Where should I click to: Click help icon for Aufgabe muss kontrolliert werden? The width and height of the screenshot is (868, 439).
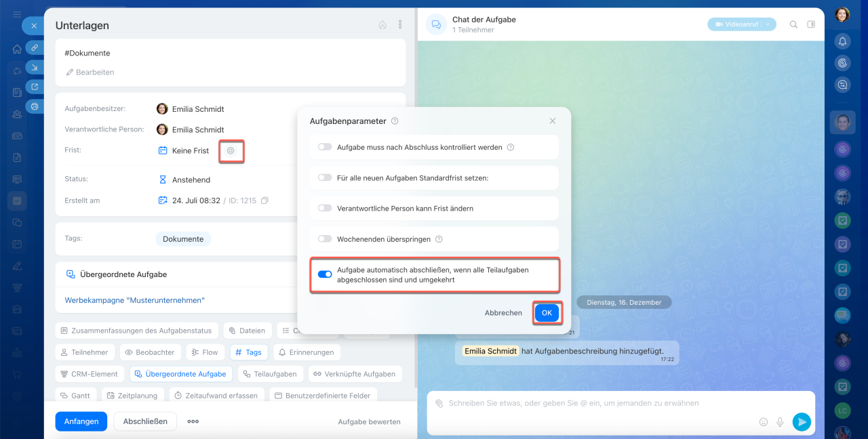(x=511, y=147)
